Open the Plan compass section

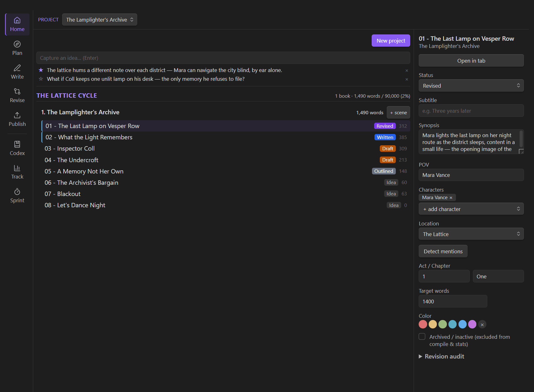click(17, 48)
